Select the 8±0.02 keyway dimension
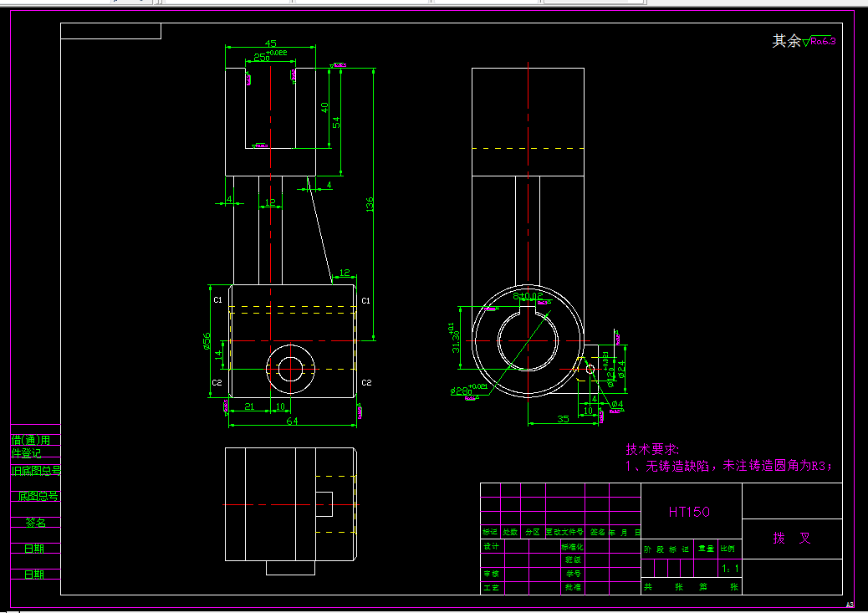Viewport: 868px width, 613px height. click(528, 296)
